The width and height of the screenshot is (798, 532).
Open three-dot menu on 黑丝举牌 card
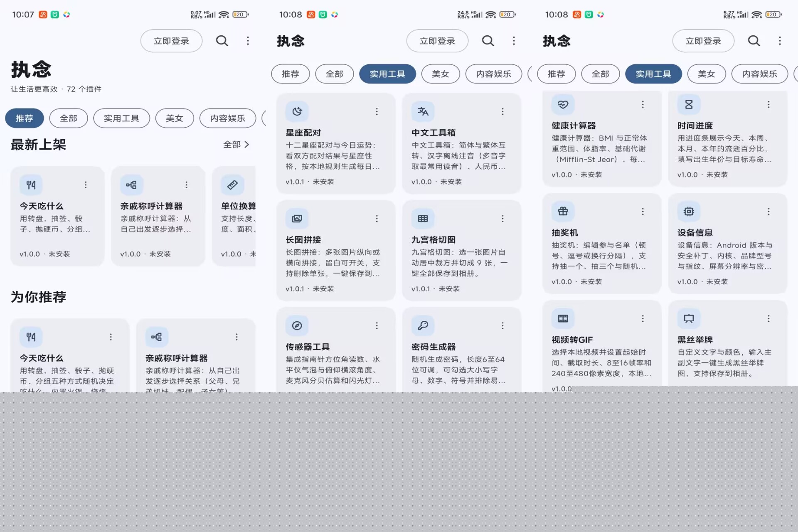(768, 318)
